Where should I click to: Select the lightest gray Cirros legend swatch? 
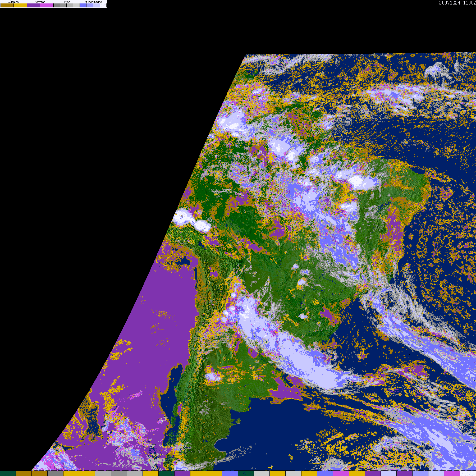[76, 5]
